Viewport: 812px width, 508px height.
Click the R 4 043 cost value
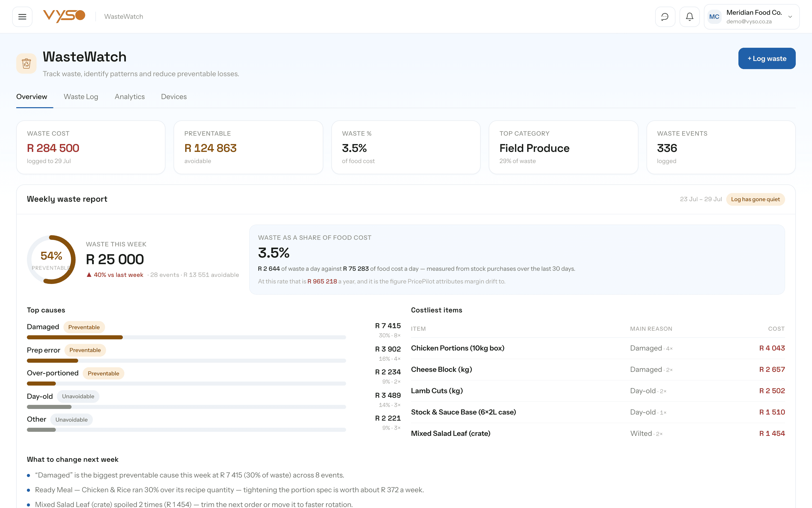pyautogui.click(x=772, y=348)
